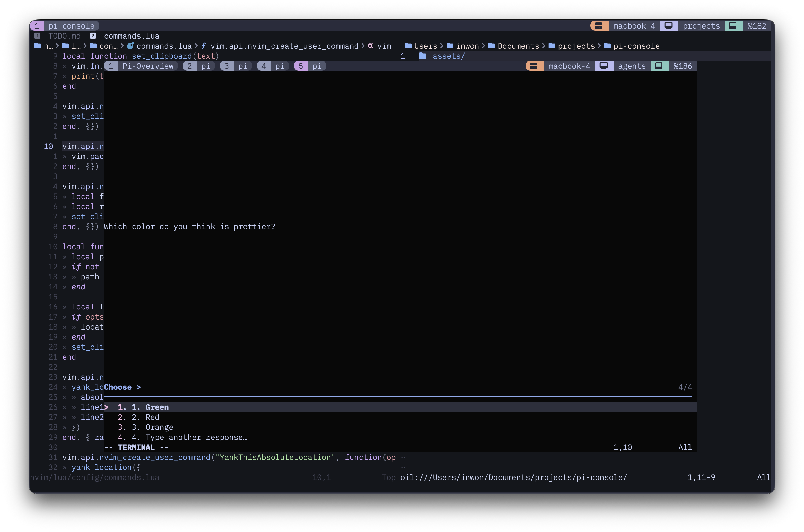Click the folder icon next to assets/
This screenshot has height=532, width=804.
tap(423, 56)
